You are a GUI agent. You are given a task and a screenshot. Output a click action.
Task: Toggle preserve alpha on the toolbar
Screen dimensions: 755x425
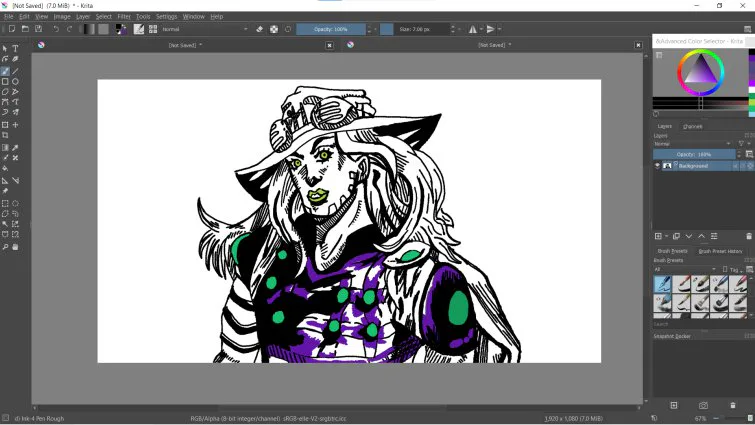point(274,29)
